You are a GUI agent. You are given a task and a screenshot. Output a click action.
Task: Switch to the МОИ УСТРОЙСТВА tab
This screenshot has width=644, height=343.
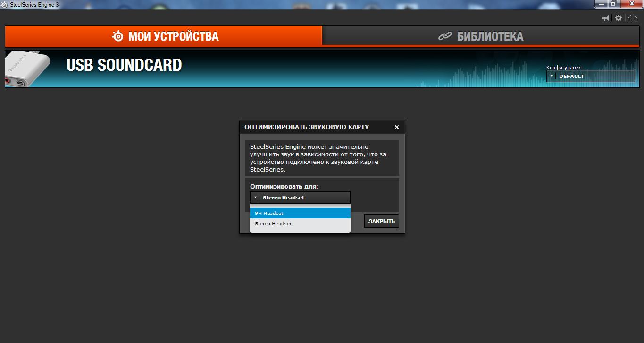[x=164, y=36]
